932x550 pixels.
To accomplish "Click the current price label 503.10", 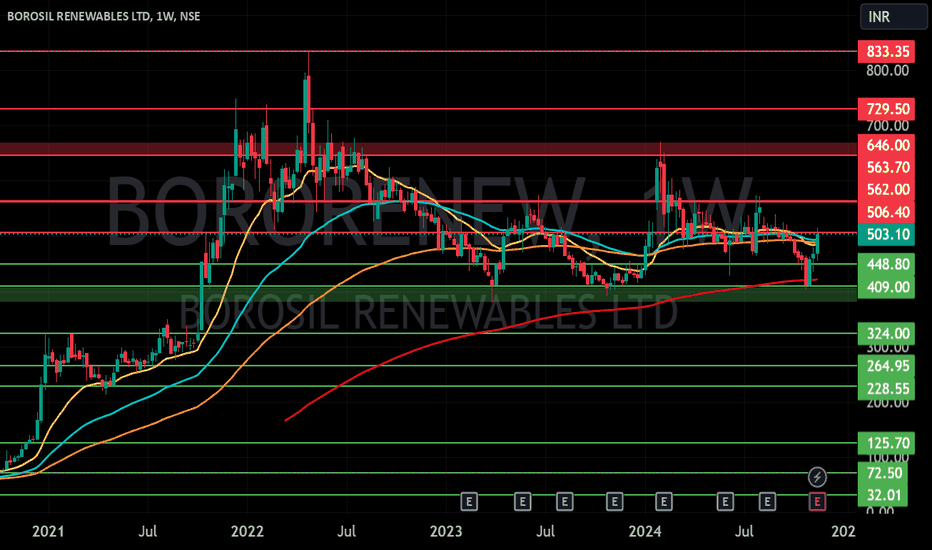I will (886, 234).
